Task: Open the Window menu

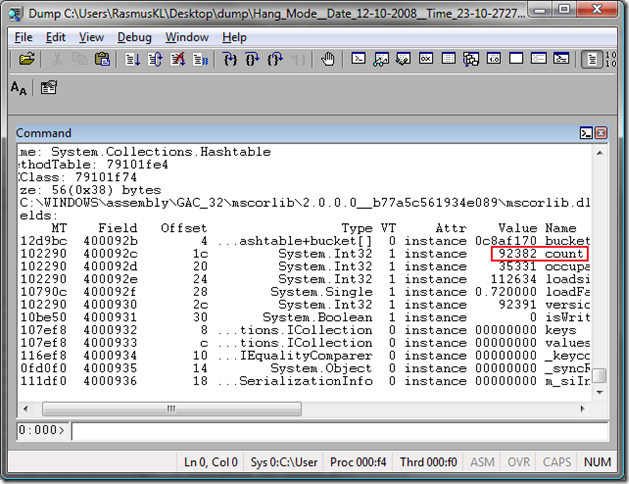Action: pos(187,37)
